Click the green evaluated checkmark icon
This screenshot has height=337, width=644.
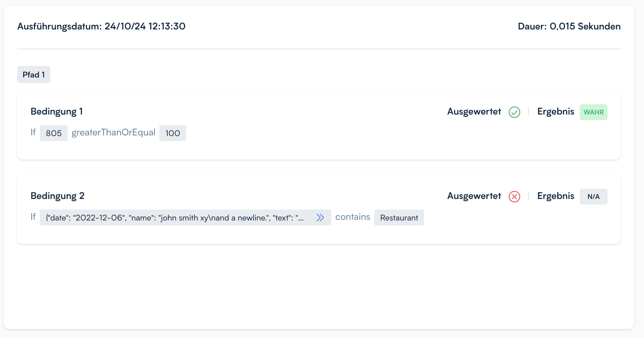(x=514, y=112)
